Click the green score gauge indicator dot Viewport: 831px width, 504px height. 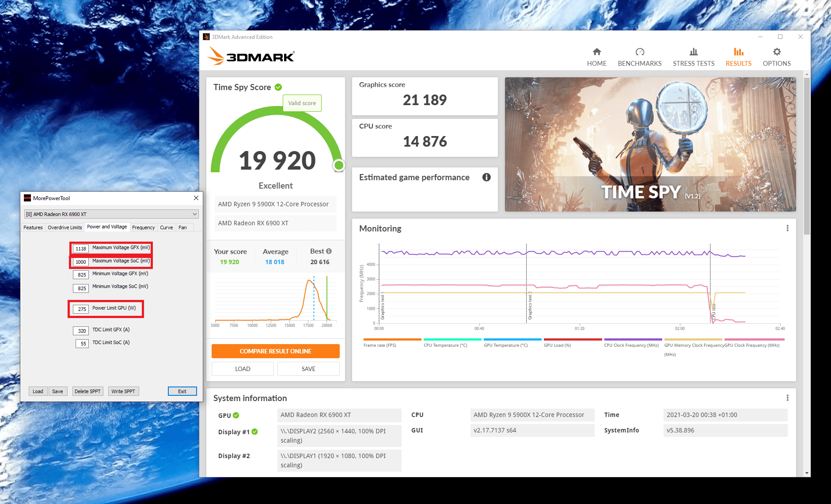[339, 165]
